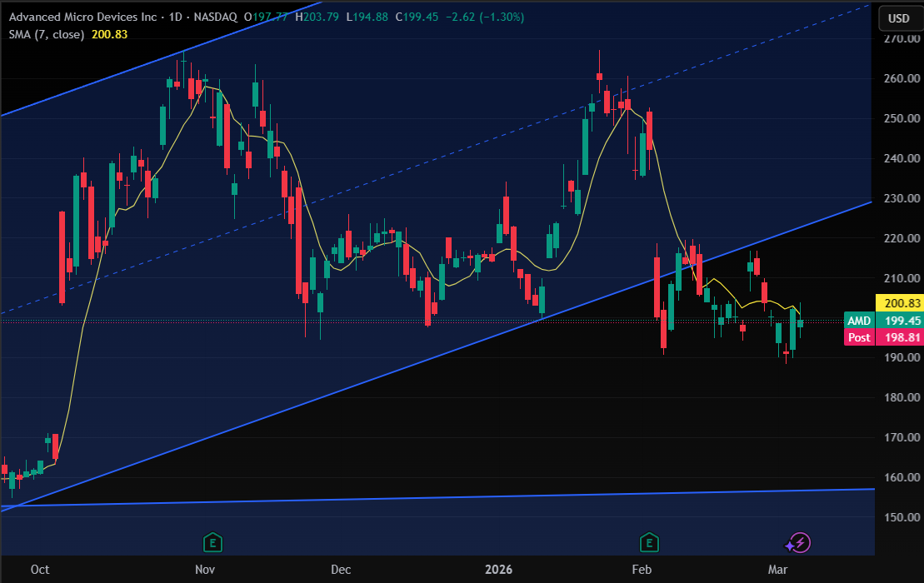Click the Dec label on time axis

point(341,570)
